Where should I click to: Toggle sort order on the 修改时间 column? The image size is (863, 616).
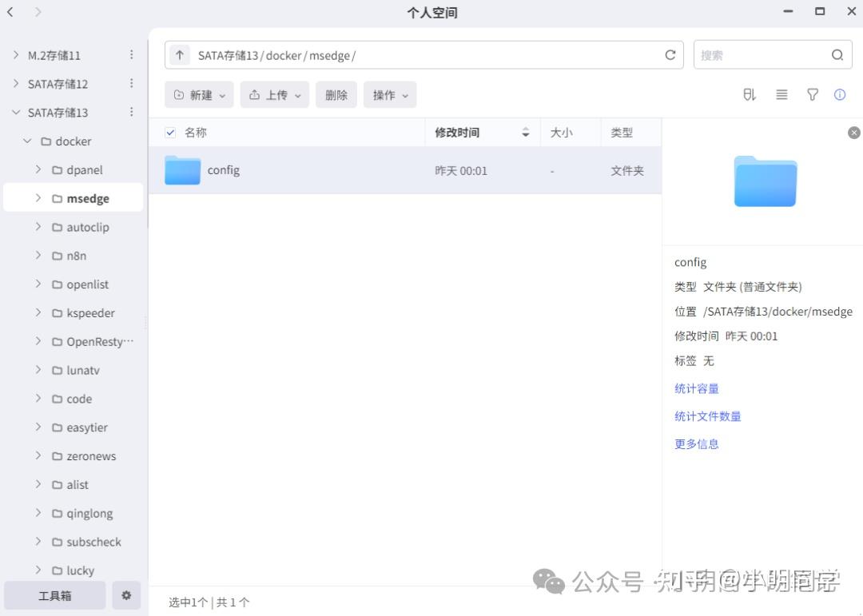click(525, 132)
